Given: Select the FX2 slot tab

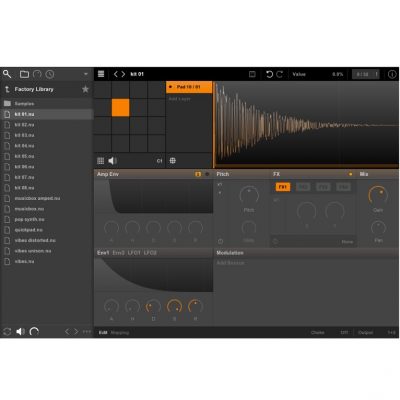Looking at the screenshot, I should tap(303, 187).
